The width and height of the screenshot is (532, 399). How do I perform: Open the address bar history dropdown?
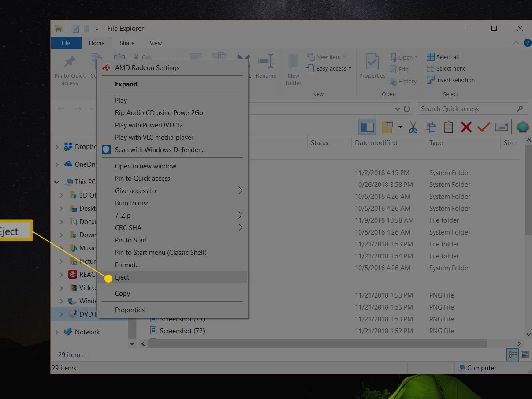398,109
